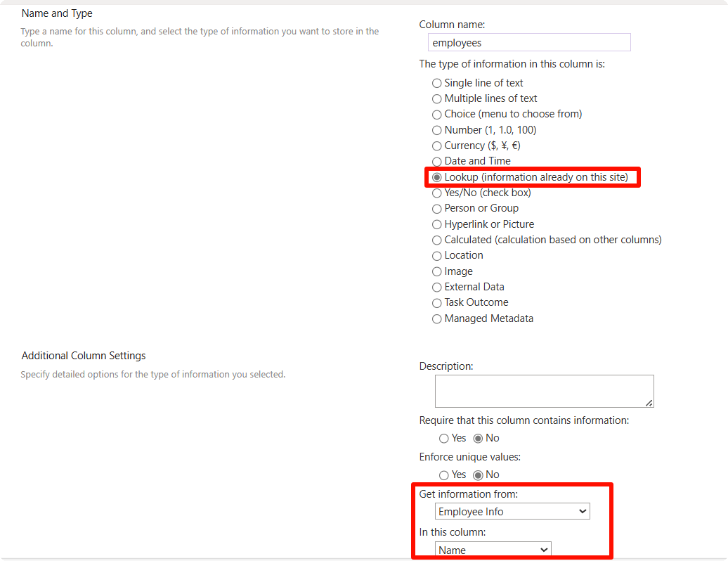Open the In this column dropdown

[x=493, y=550]
